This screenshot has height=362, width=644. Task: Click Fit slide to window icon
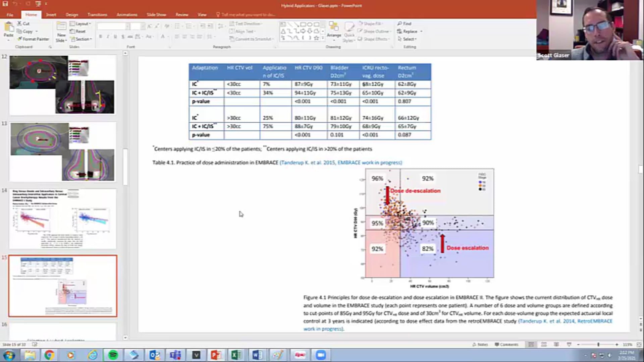639,344
